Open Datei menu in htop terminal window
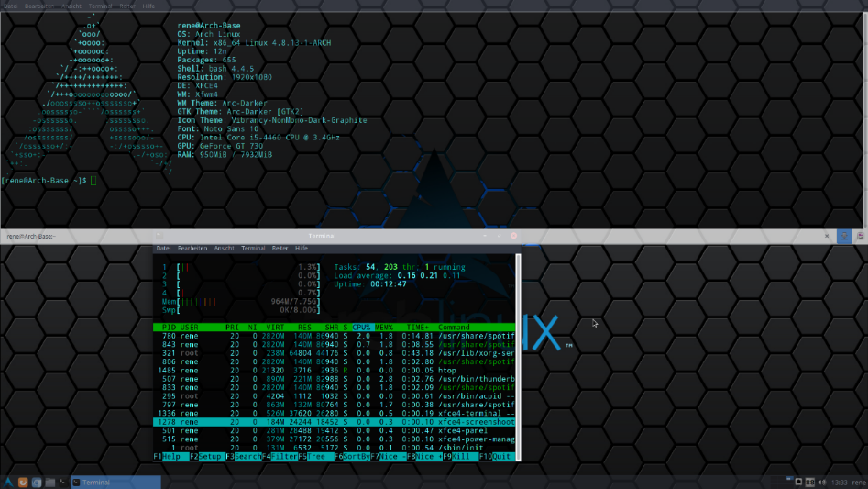The image size is (868, 489). tap(163, 248)
